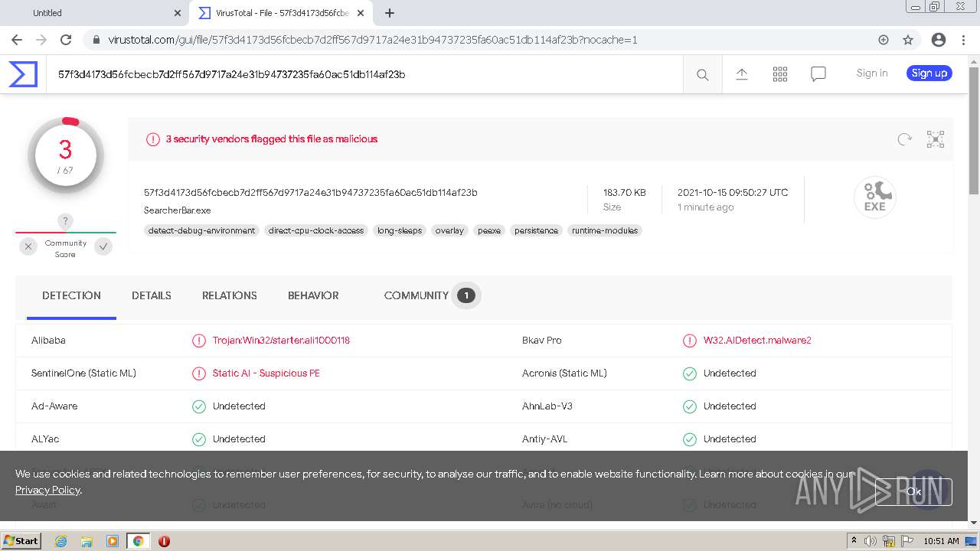Click the Windows Start button
Screen dimensions: 980x551
pyautogui.click(x=21, y=541)
